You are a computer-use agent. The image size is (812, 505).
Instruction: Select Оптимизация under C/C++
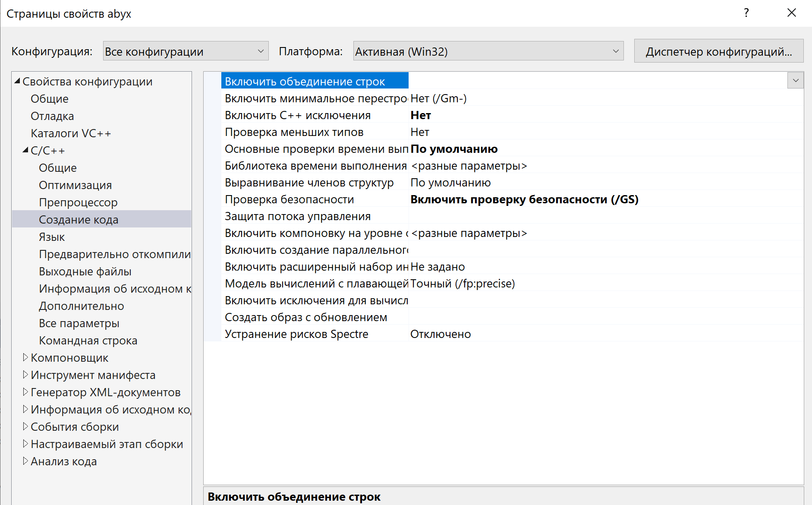click(75, 185)
